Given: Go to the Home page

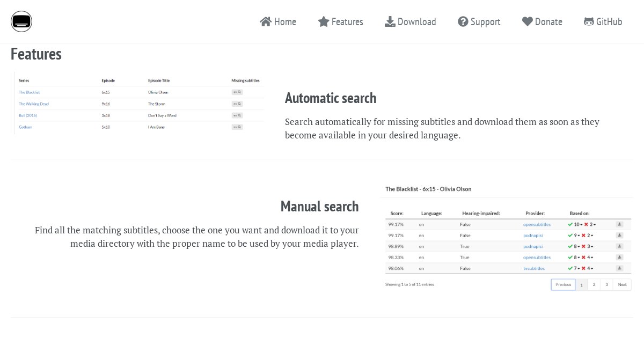Looking at the screenshot, I should [x=278, y=21].
